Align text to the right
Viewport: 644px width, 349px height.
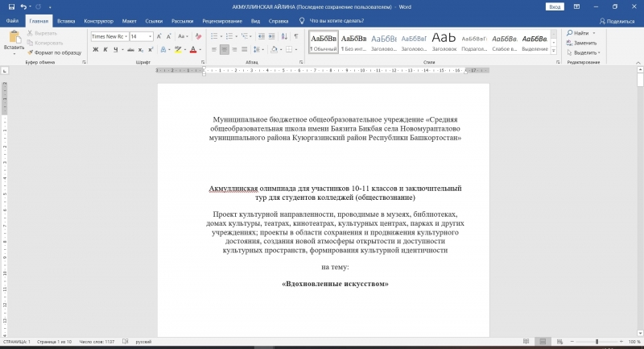(x=234, y=50)
